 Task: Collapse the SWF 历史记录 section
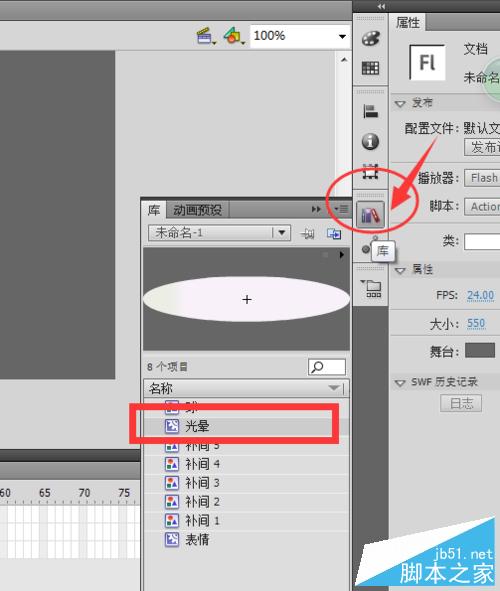(x=400, y=383)
